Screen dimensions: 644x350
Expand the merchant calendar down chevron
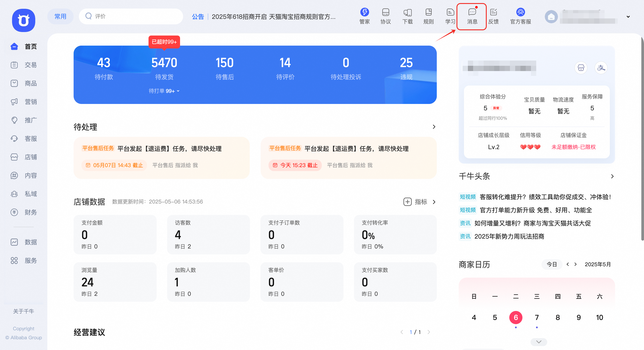pos(539,342)
